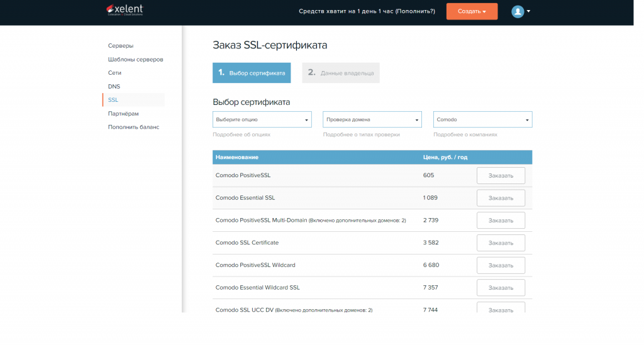Click the Заказ SSL-сертификата page heading
This screenshot has width=644, height=345.
pyautogui.click(x=270, y=45)
